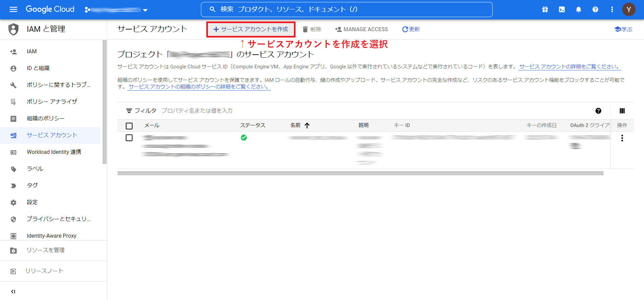Open the column display options icon
Screen dimensions: 644x300
pyautogui.click(x=622, y=111)
